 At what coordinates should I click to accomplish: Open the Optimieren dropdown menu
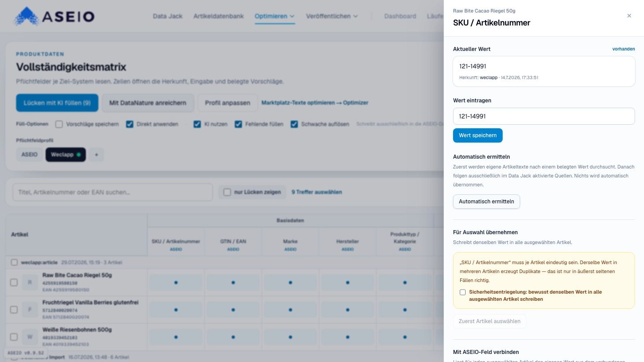pos(275,16)
